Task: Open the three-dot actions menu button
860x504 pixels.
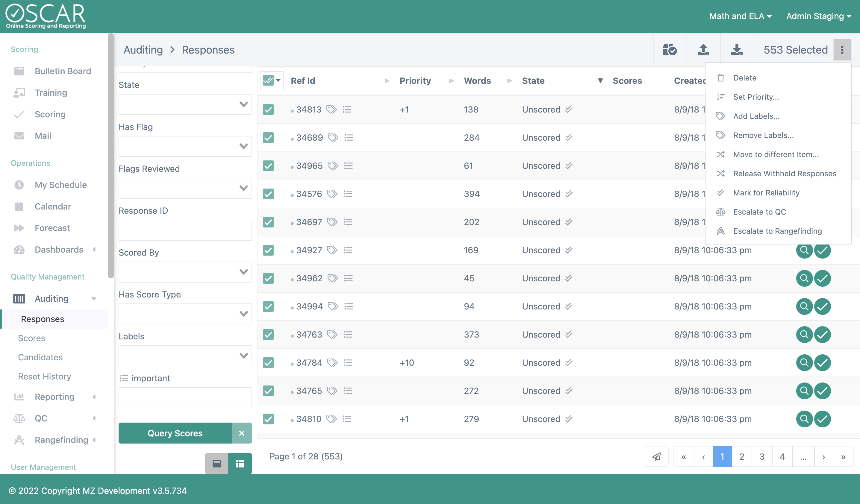Action: click(x=842, y=50)
